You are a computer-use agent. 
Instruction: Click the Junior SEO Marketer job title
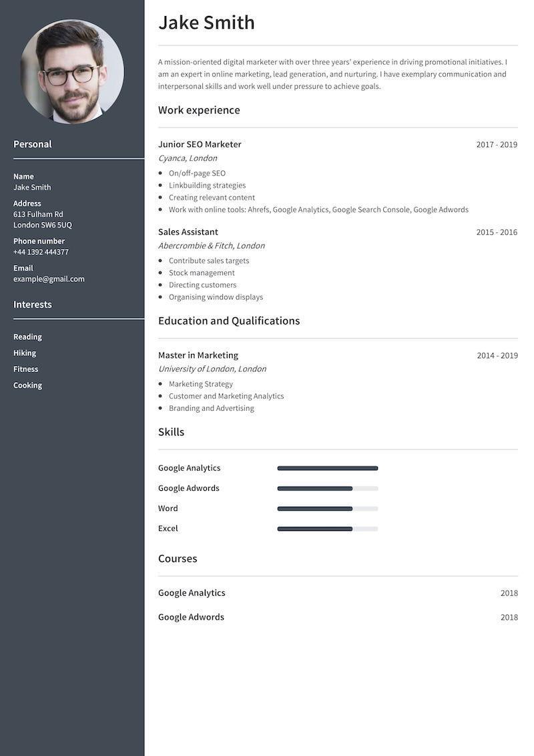click(x=200, y=144)
